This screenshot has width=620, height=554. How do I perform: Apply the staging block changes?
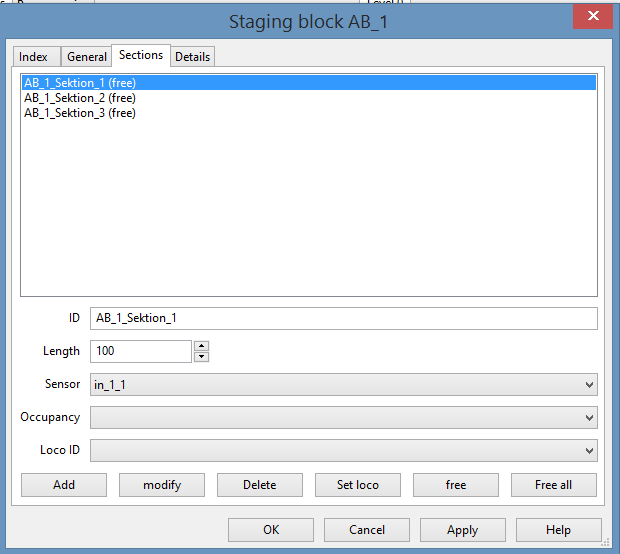tap(462, 530)
